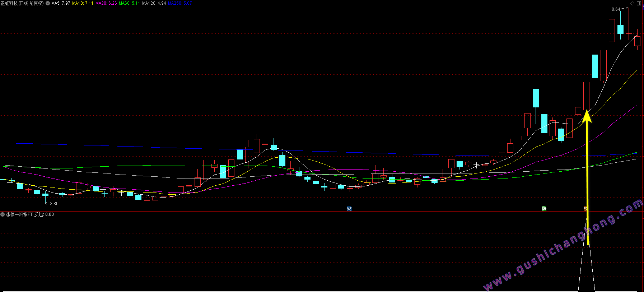This screenshot has height=292, width=644.
Task: Select the MA120: 4.94 indicator label
Action: pos(154,3)
